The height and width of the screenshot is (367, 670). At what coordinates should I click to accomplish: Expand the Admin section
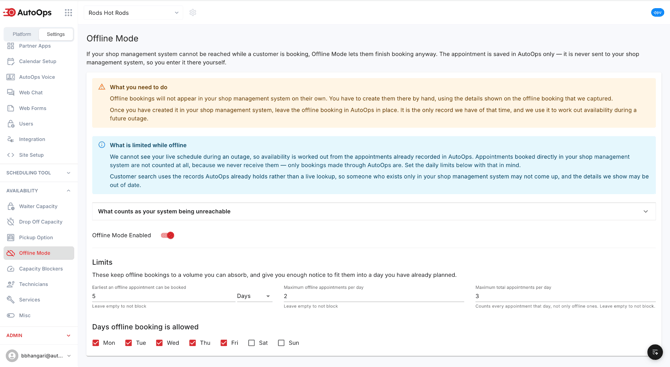pos(38,335)
